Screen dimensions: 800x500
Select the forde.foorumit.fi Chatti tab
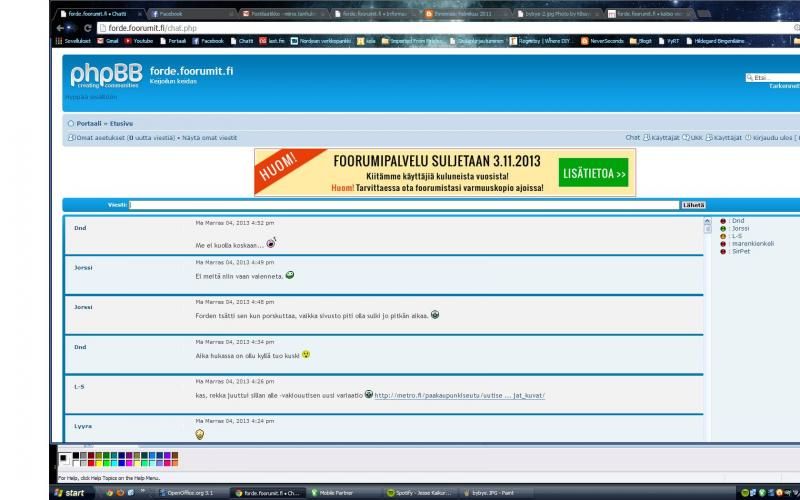tap(101, 14)
